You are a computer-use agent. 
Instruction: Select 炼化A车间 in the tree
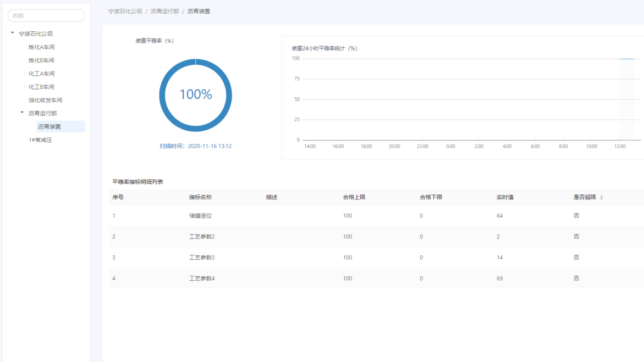pyautogui.click(x=42, y=47)
